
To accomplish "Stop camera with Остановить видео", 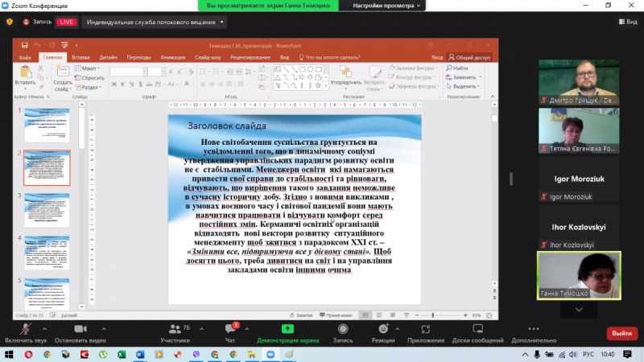I will pyautogui.click(x=80, y=333).
